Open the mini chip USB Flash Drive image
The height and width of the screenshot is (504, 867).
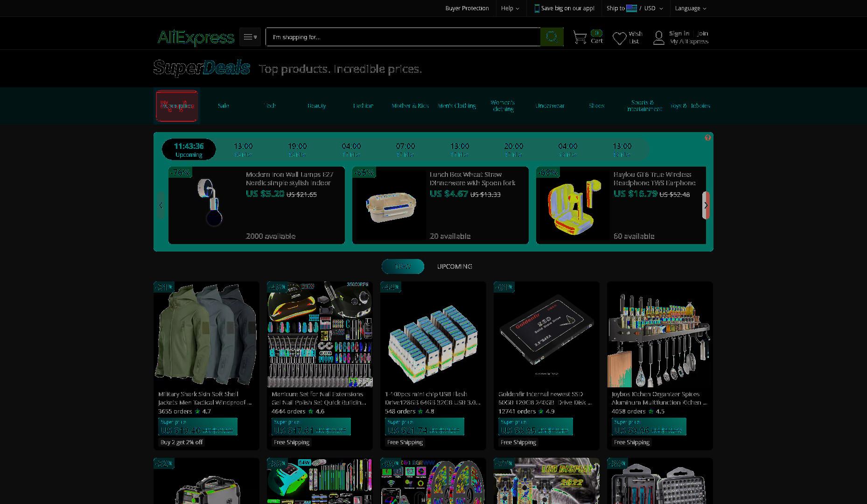point(433,334)
